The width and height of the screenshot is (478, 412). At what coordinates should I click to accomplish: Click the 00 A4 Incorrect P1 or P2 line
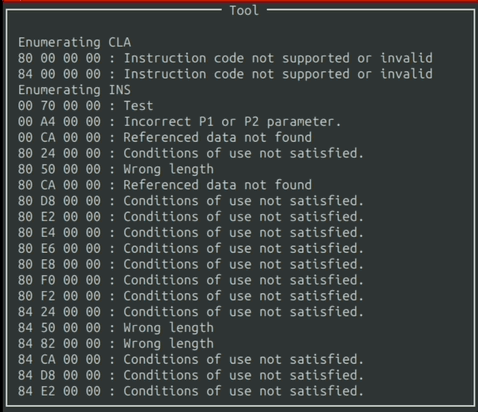pos(179,122)
